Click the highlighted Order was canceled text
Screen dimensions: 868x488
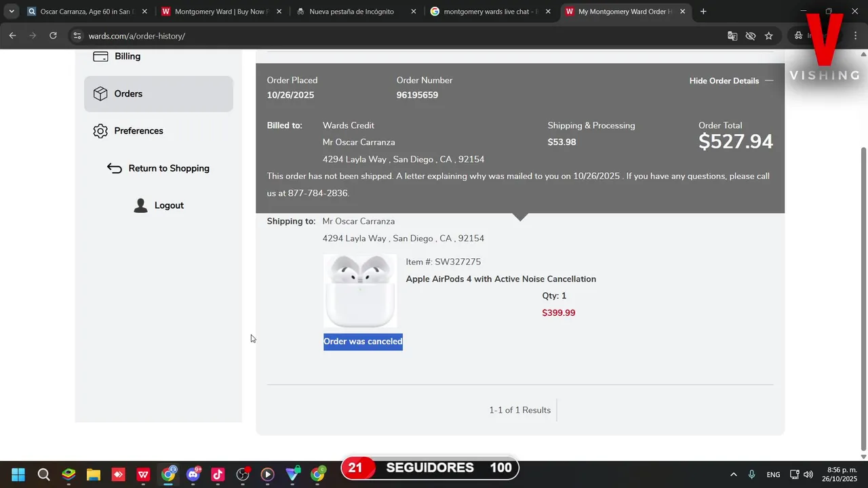[363, 341]
